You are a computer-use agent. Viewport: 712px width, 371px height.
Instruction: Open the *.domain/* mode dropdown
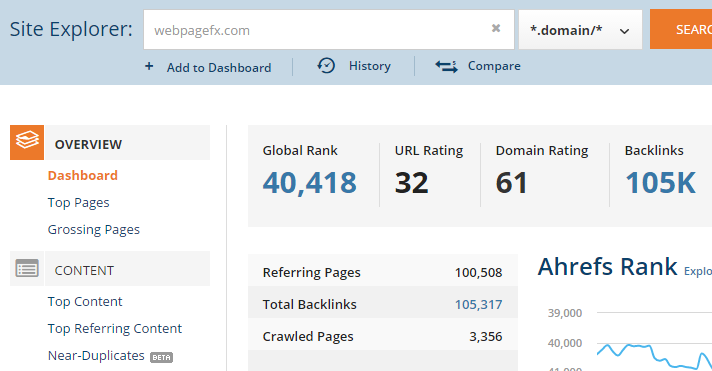click(580, 30)
